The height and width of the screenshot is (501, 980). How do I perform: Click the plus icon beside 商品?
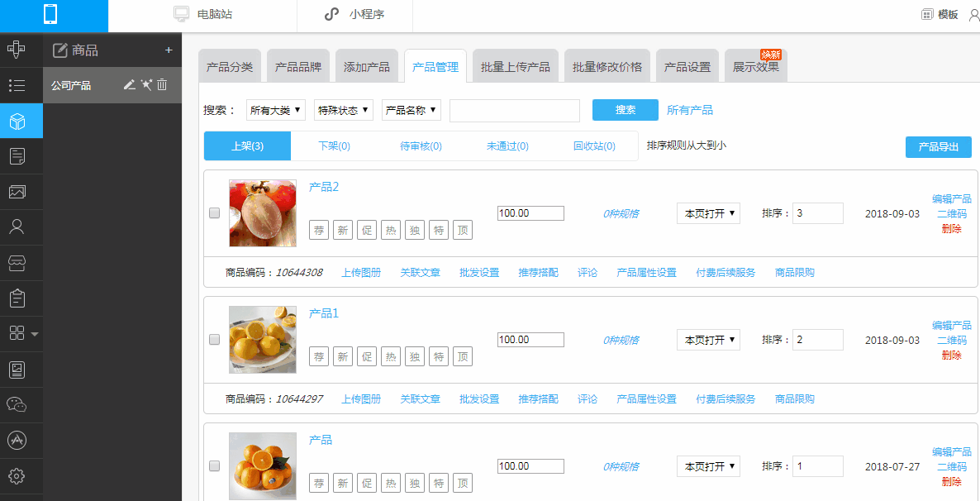(168, 50)
